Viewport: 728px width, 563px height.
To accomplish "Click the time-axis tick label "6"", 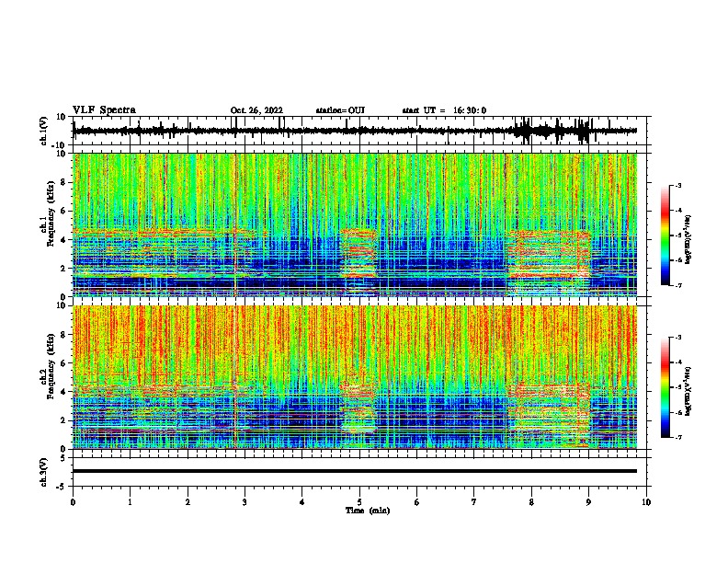I will point(417,502).
